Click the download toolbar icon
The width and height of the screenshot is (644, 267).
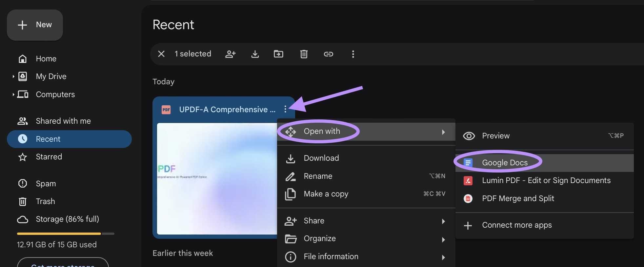[x=255, y=54]
